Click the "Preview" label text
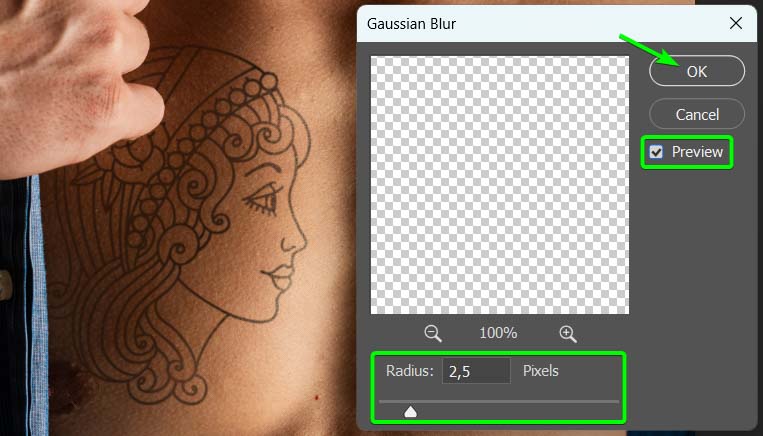763x436 pixels. (697, 152)
